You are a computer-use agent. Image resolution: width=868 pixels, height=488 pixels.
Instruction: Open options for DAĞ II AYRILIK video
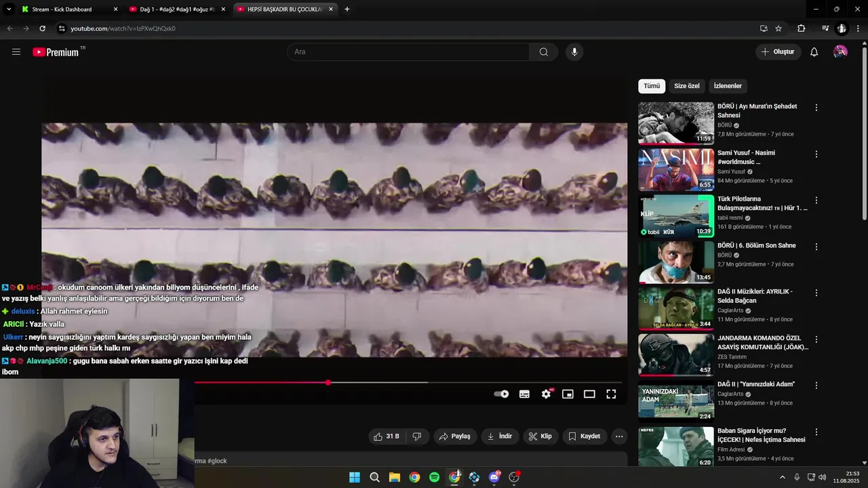pos(816,293)
